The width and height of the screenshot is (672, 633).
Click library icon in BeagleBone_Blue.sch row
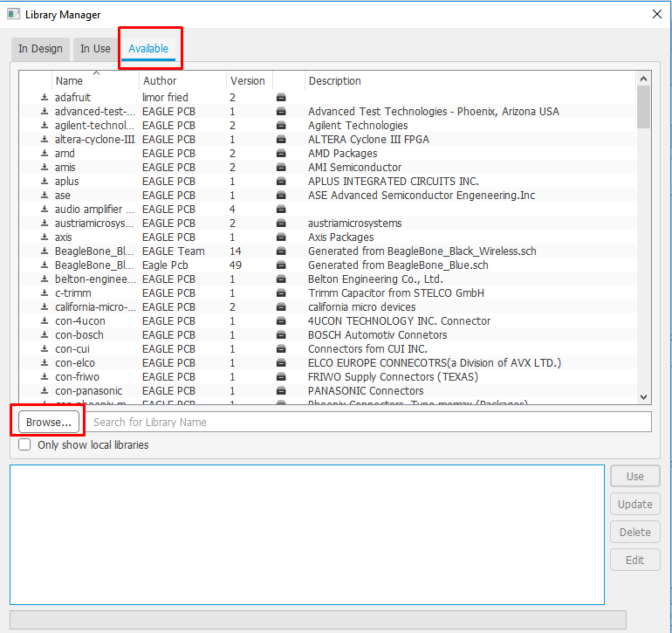[281, 265]
